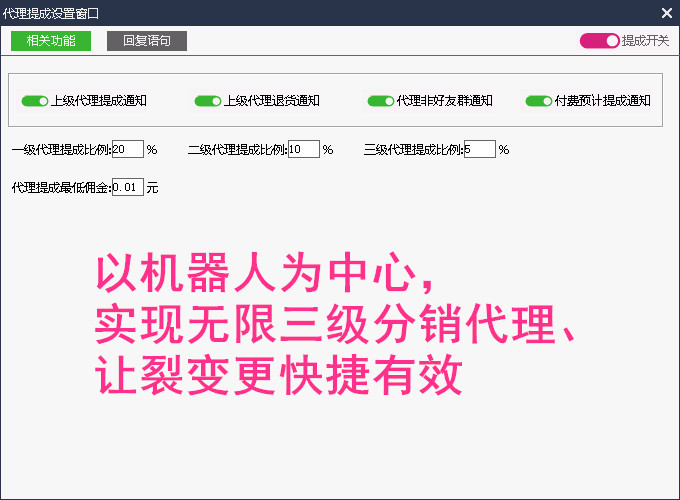The image size is (680, 500).
Task: Click the 代理提成最低佣金 input field
Action: [128, 187]
